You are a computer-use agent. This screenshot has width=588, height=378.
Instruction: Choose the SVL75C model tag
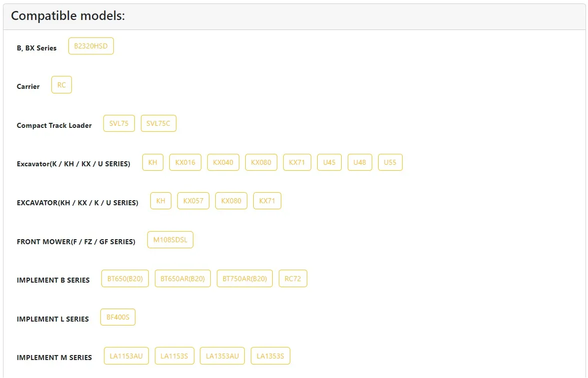(158, 123)
